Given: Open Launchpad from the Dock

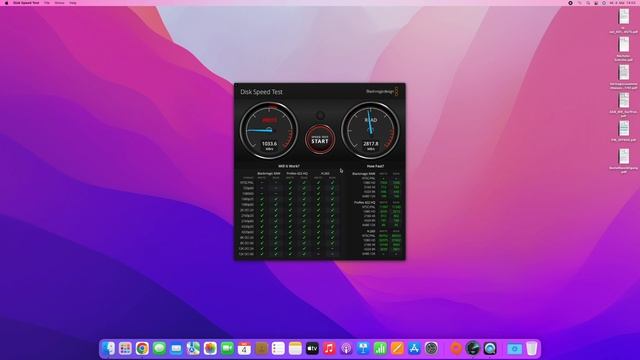Looking at the screenshot, I should click(125, 348).
